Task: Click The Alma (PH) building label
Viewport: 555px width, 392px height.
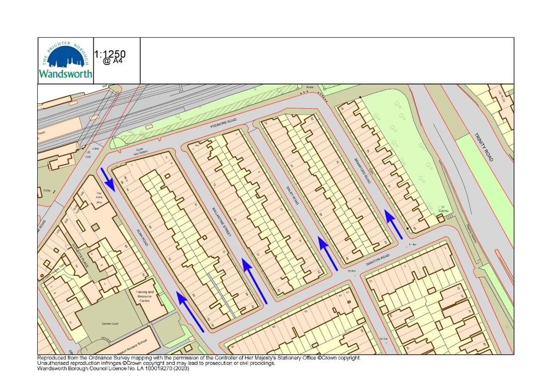Action: (x=99, y=197)
